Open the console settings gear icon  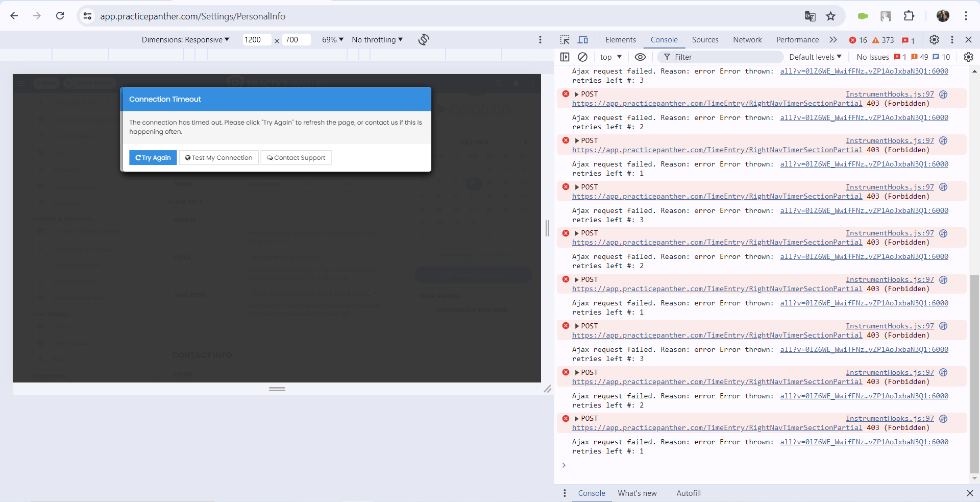(968, 57)
